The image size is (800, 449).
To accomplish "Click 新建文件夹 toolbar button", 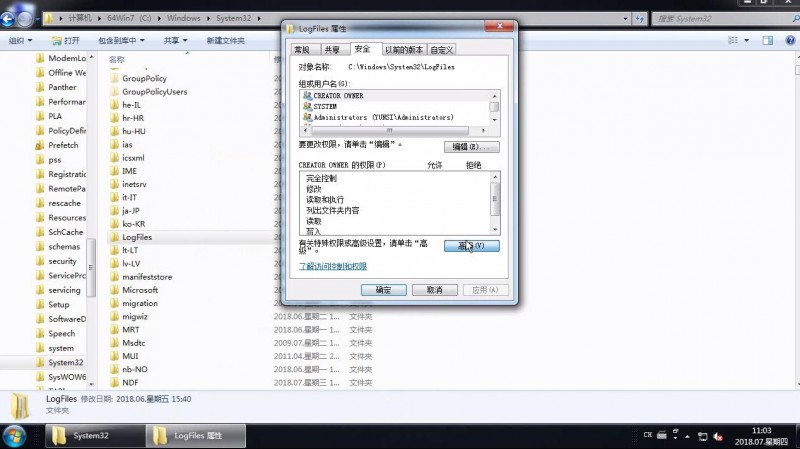I will pos(226,40).
